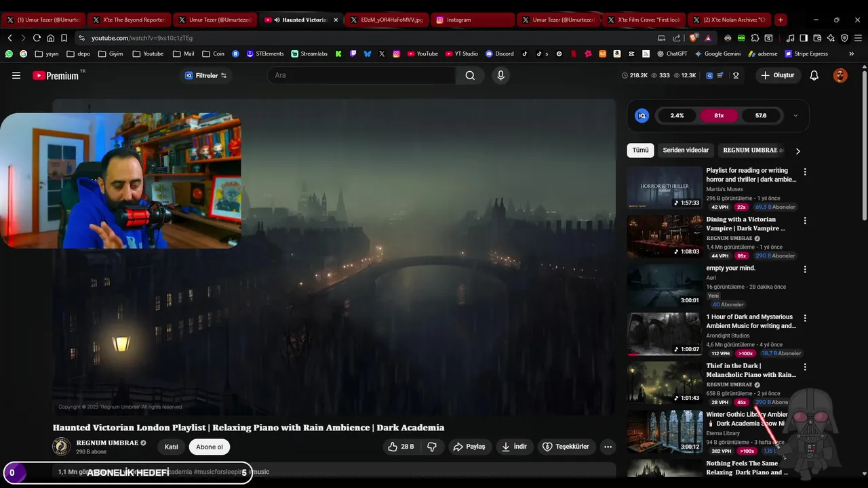Open the REGNUM UMBRAE channel name link

pos(107,443)
